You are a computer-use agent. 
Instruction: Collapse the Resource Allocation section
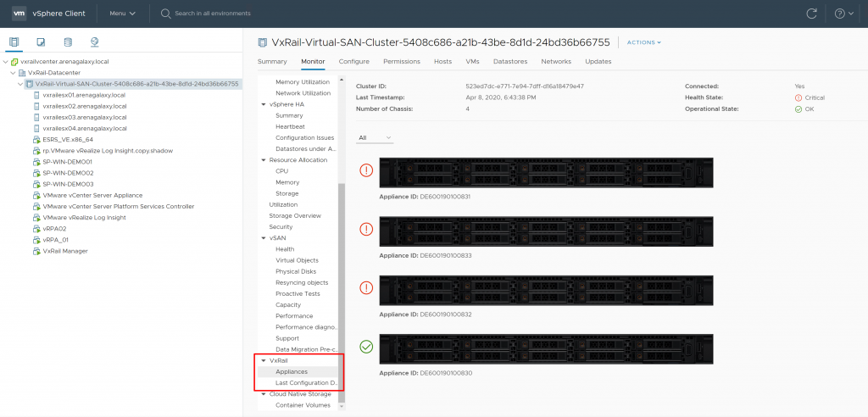pos(264,160)
